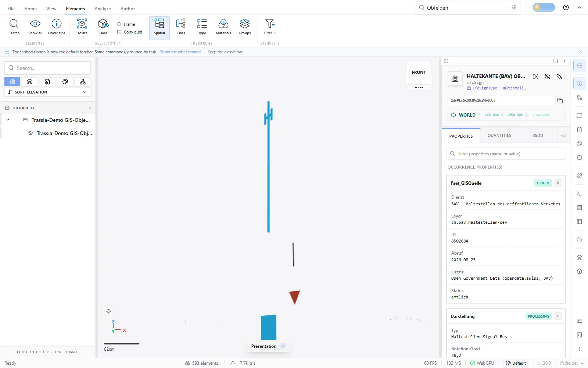Viewport: 588px width, 368px height.
Task: Toggle visibility of HALTEKANTE element
Action: [x=548, y=77]
